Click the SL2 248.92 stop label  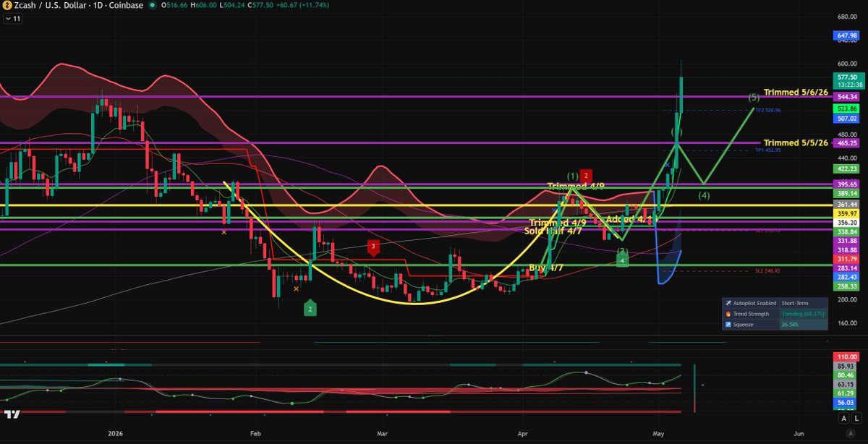point(767,271)
